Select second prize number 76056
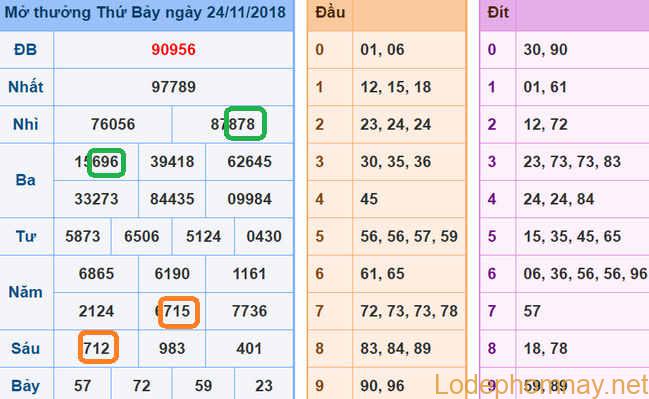Screen dimensions: 649x399 point(113,124)
